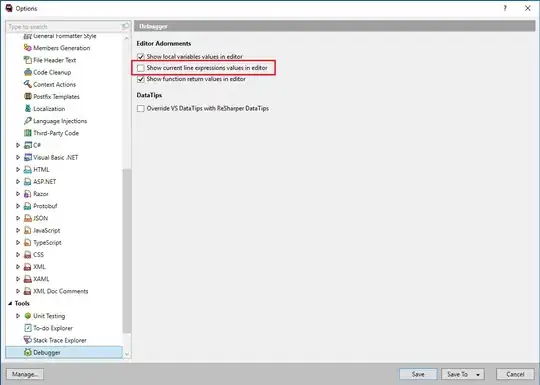Click the Editor Adornments heading
The image size is (540, 385).
tap(164, 43)
